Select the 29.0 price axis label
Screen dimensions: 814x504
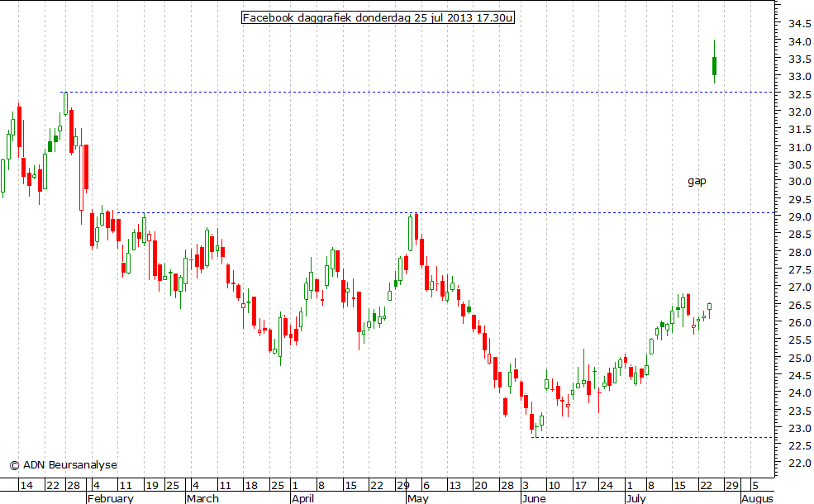[x=800, y=217]
